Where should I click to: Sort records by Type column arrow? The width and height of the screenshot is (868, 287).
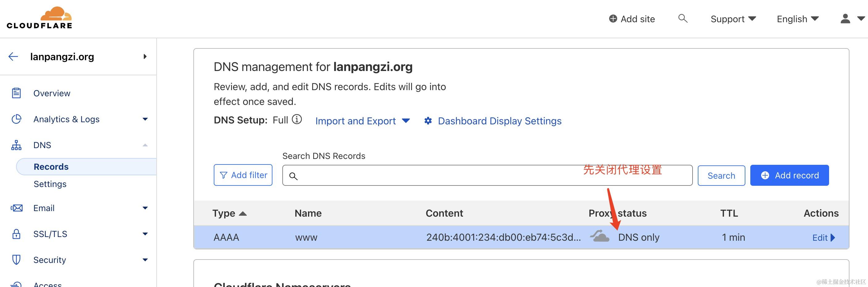(242, 214)
